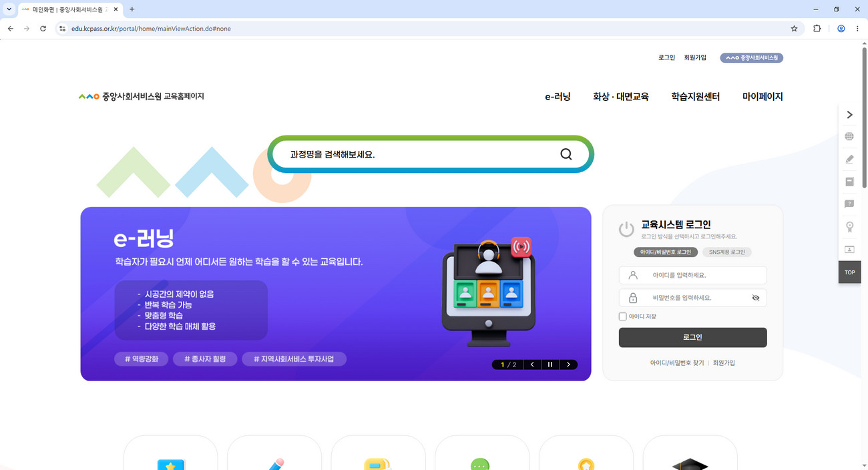
Task: Click 회원가입 in top utility bar
Action: point(695,57)
